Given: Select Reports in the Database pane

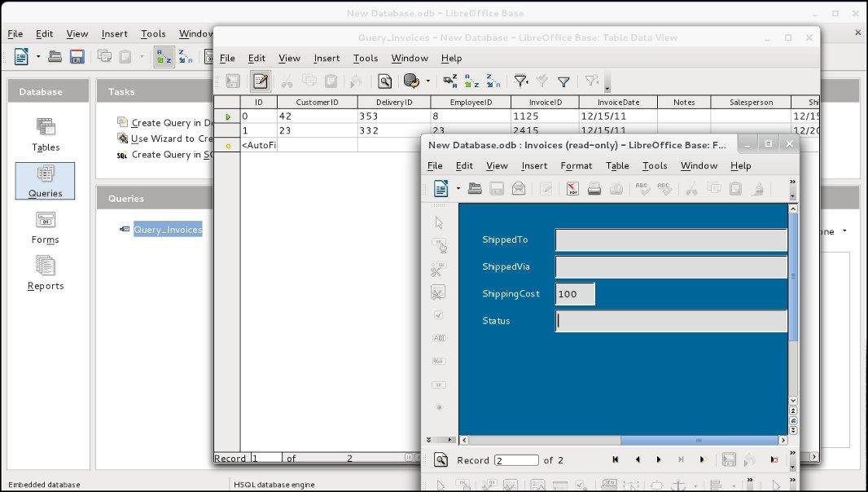Looking at the screenshot, I should (x=46, y=273).
